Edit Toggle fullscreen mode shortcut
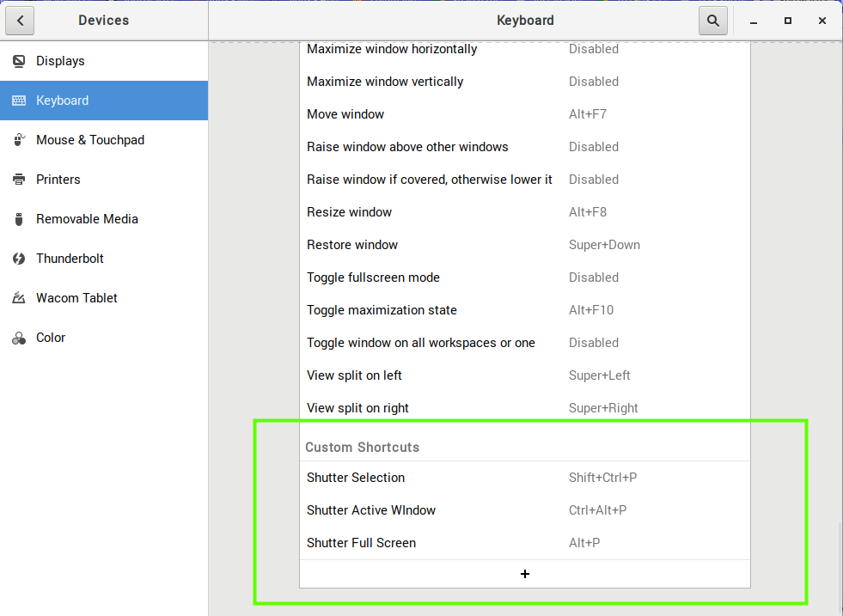The image size is (843, 616). point(525,278)
